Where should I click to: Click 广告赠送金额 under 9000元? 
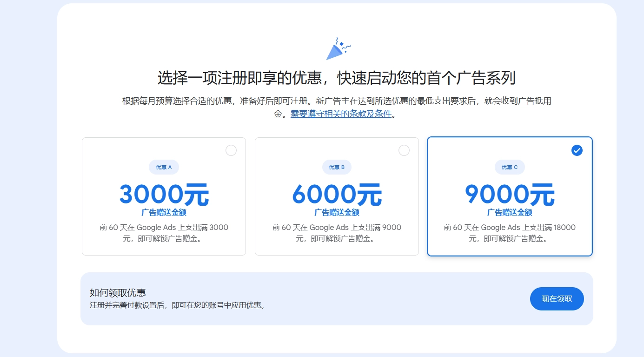coord(510,212)
